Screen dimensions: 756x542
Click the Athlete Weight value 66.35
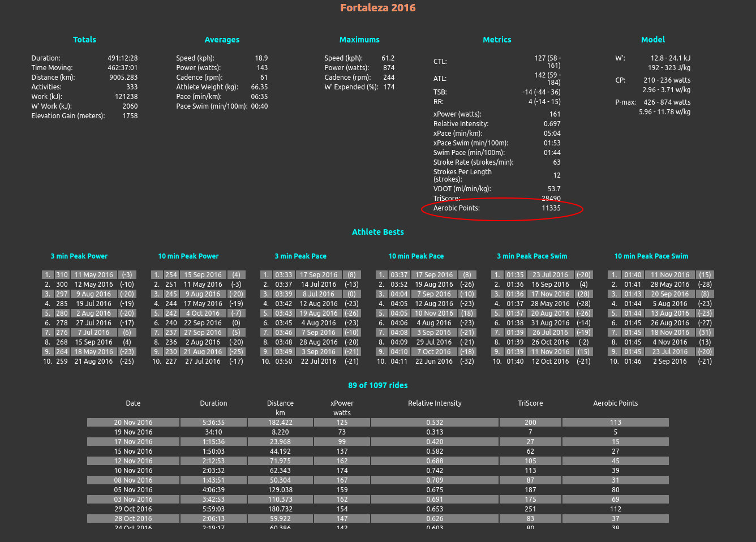click(x=259, y=87)
